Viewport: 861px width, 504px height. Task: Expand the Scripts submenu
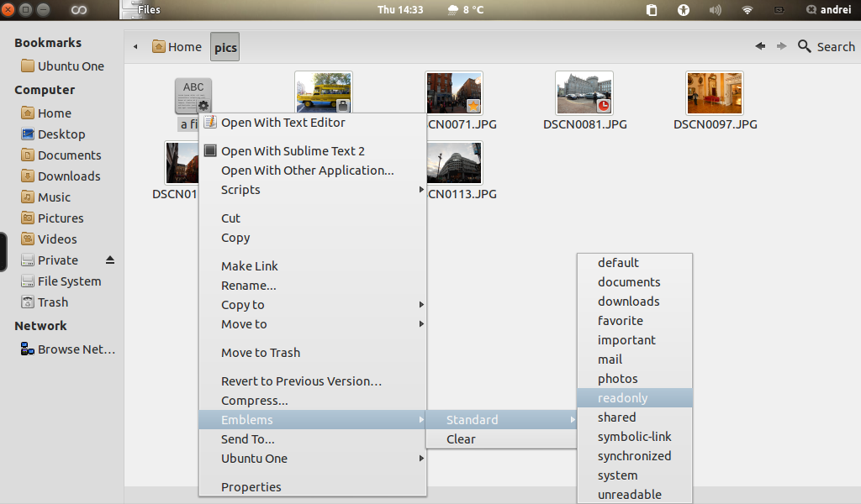pos(240,190)
